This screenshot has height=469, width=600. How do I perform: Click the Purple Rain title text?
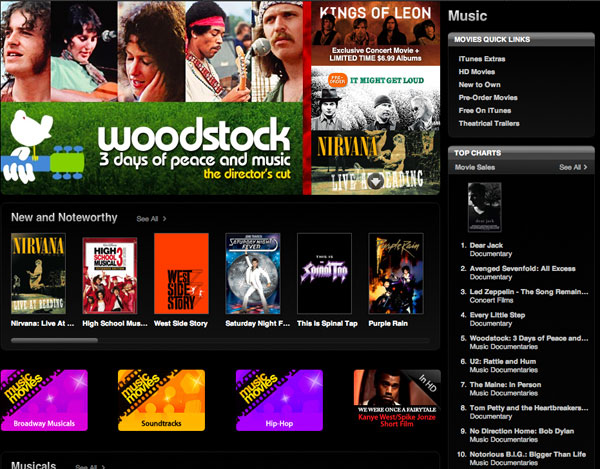click(x=388, y=323)
